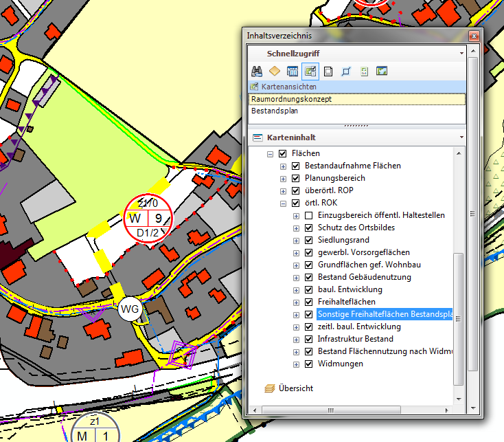Click the page layout icon in Schnellzugriff

[x=328, y=71]
